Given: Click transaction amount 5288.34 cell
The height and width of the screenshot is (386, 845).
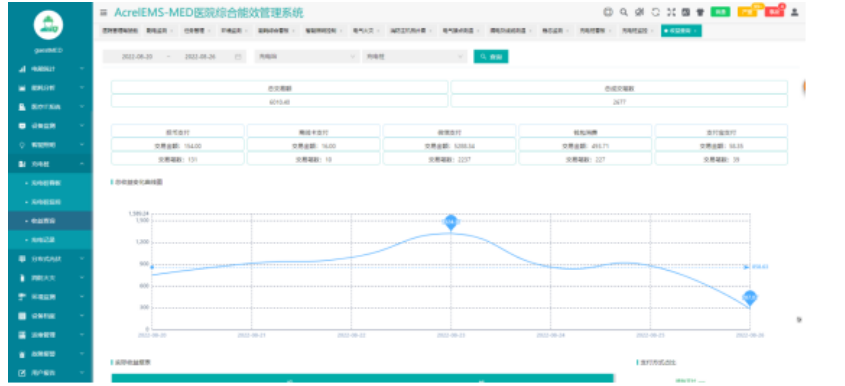Looking at the screenshot, I should pos(449,146).
